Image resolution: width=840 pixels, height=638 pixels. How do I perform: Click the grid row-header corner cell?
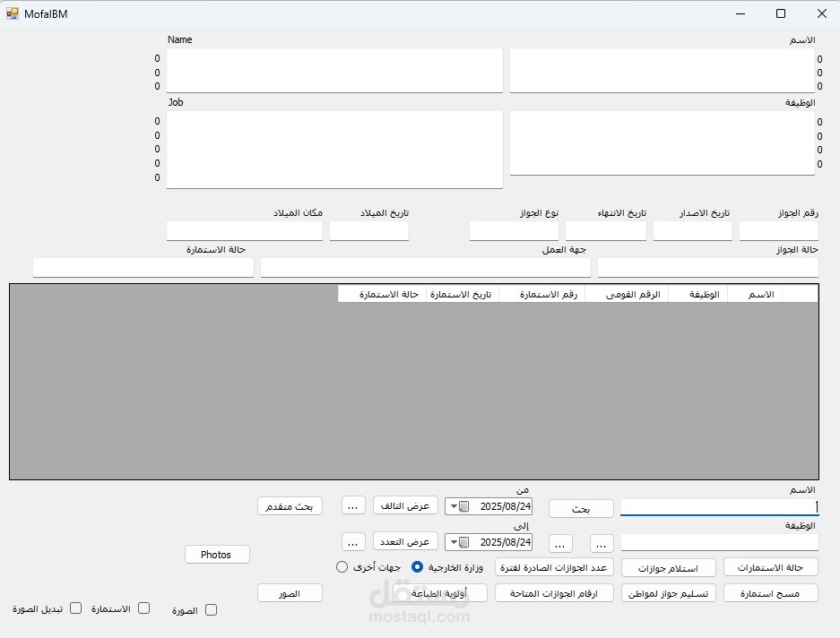click(x=801, y=294)
